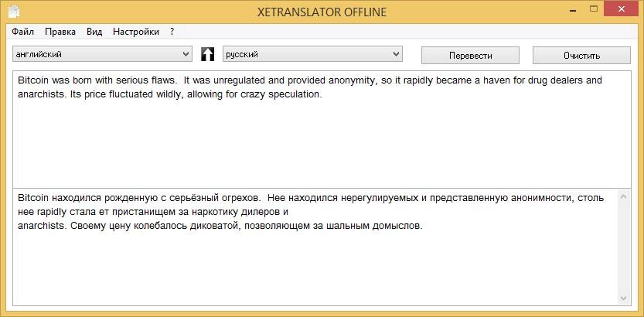Click the output scrollbar down arrow
The height and width of the screenshot is (317, 644).
pyautogui.click(x=623, y=298)
